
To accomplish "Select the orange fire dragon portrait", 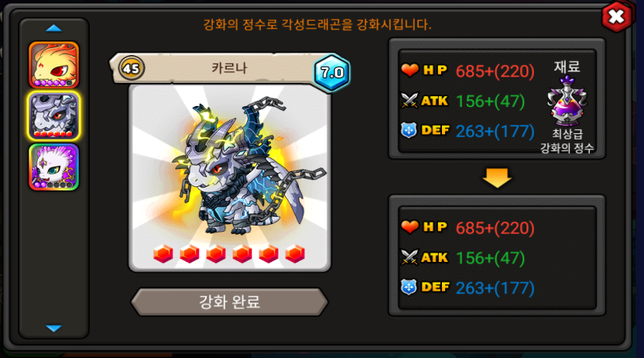I will [54, 64].
